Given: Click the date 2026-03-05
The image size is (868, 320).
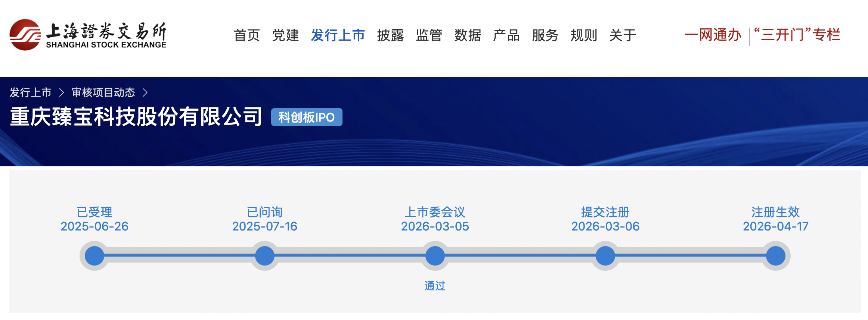Looking at the screenshot, I should click(435, 226).
